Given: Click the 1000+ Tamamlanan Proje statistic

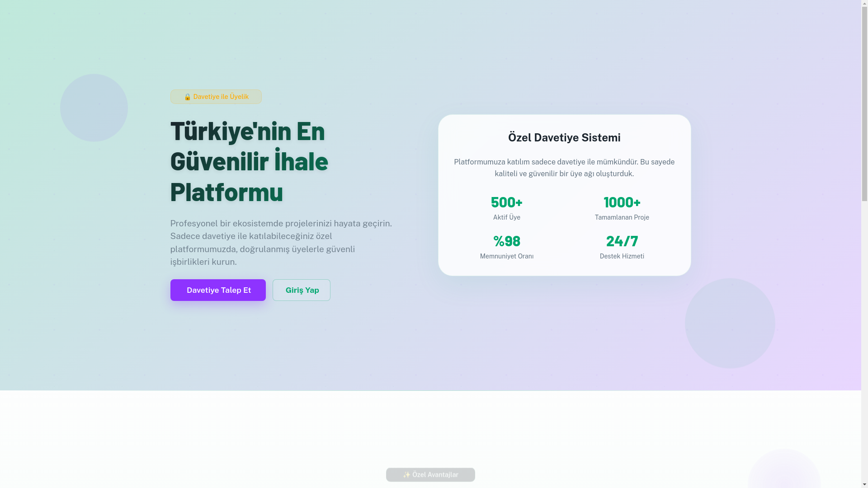Looking at the screenshot, I should tap(622, 208).
